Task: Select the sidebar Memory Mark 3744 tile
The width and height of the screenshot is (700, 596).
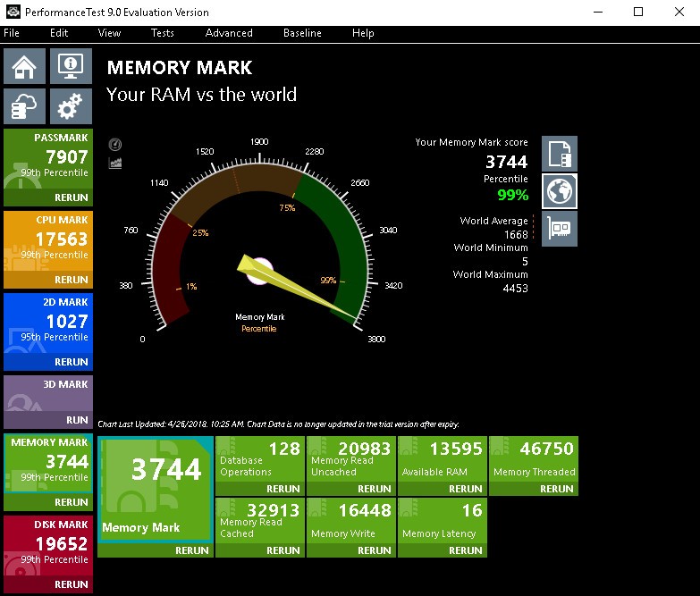Action: tap(48, 464)
